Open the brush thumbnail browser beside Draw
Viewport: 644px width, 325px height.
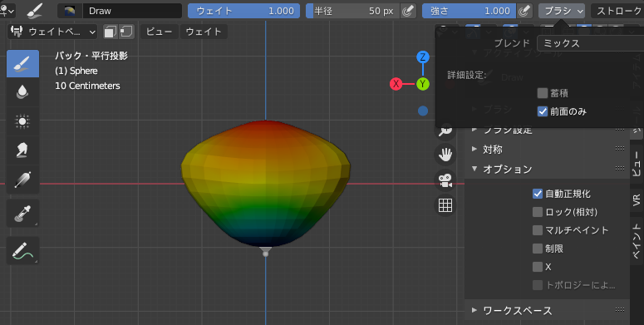[x=70, y=11]
